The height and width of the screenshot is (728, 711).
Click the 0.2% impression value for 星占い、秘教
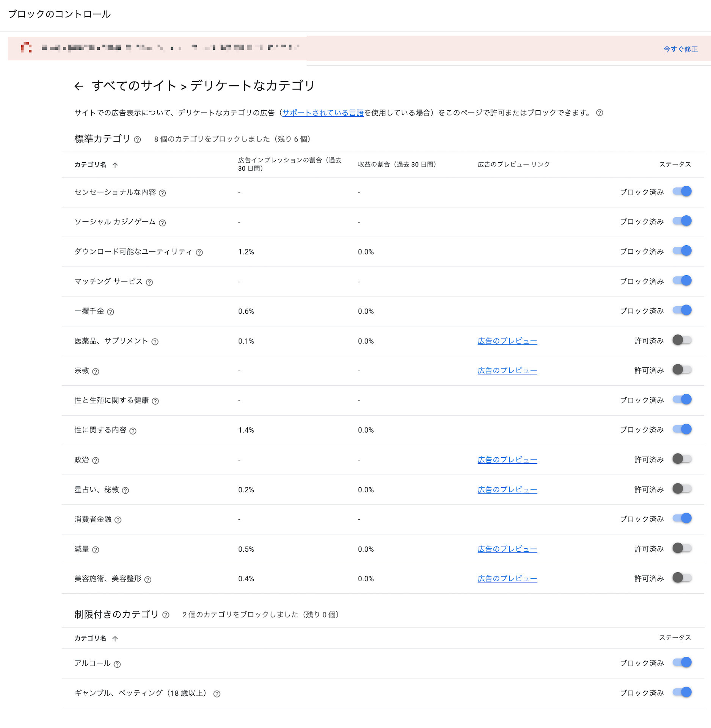[x=246, y=490]
